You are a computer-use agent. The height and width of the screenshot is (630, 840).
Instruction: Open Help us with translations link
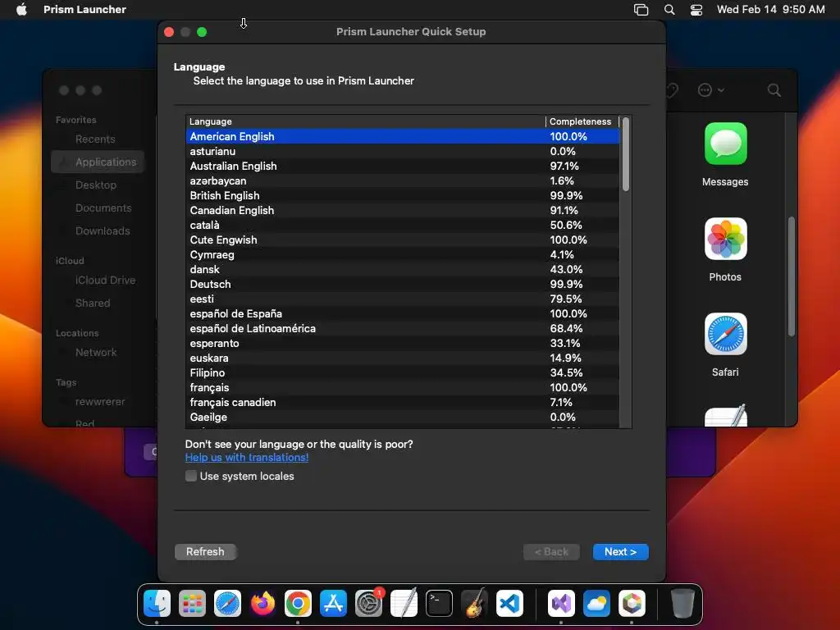click(x=247, y=458)
